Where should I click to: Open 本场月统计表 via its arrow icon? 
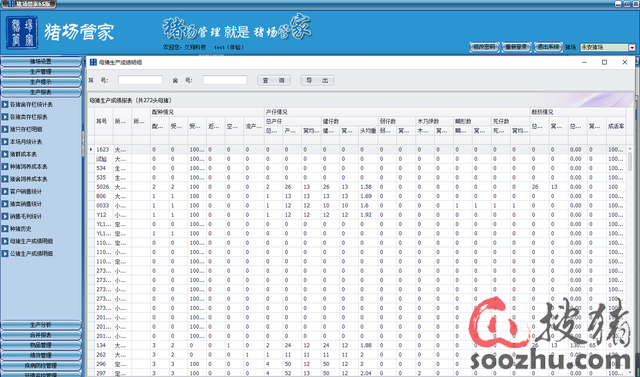pyautogui.click(x=5, y=142)
